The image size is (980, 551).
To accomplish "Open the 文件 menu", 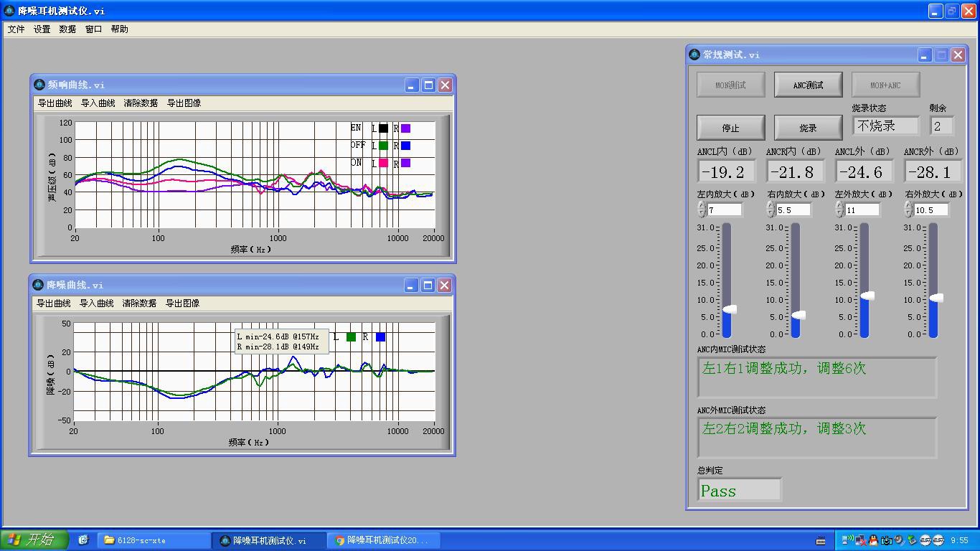I will (16, 29).
